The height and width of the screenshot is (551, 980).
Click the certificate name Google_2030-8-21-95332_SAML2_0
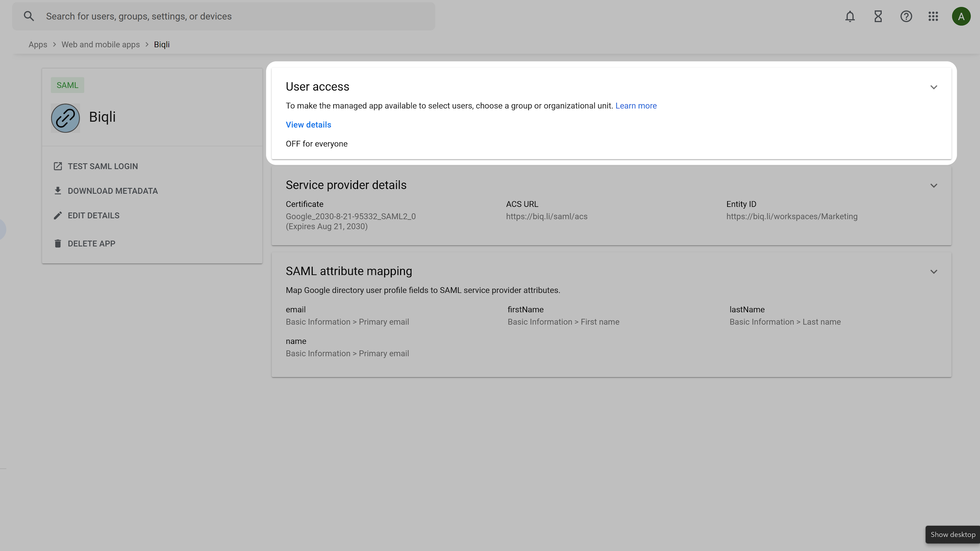[x=350, y=216]
